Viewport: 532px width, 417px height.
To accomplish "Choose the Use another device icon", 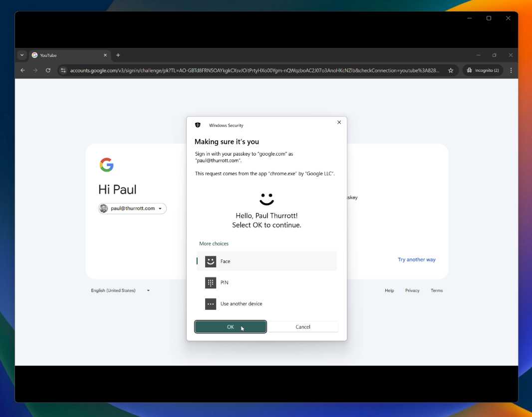I will pos(211,304).
